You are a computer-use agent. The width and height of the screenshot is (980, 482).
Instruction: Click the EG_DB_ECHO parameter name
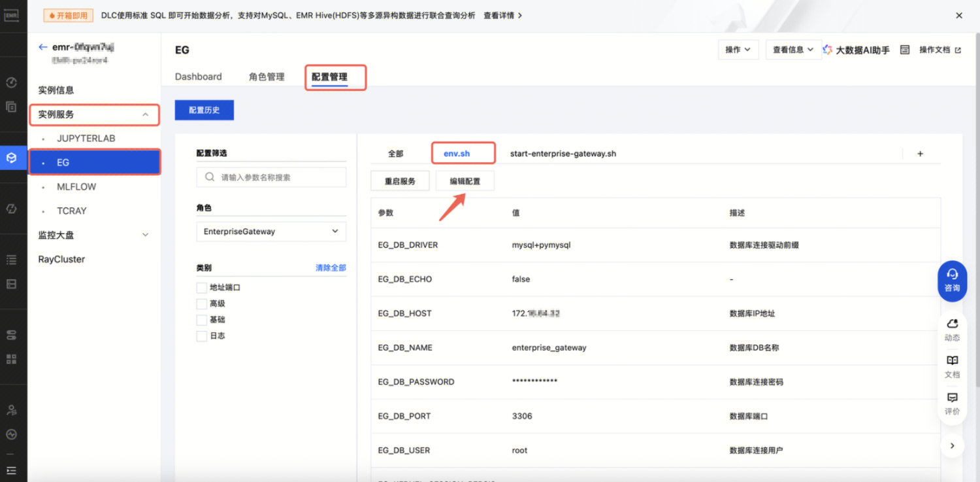405,279
